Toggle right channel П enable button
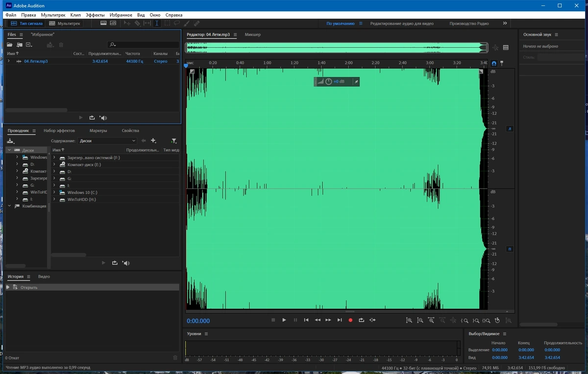The height and width of the screenshot is (374, 588). [510, 249]
